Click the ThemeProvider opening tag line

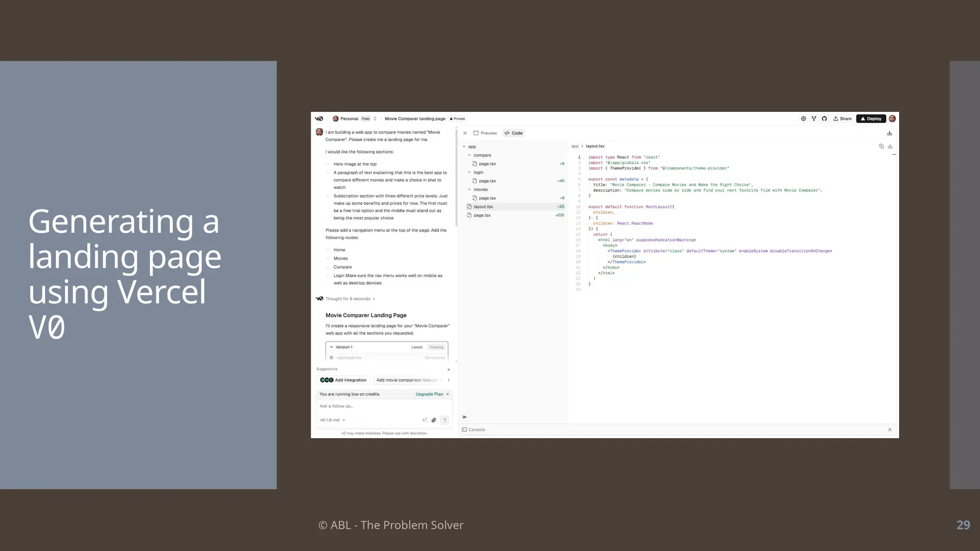(x=720, y=251)
